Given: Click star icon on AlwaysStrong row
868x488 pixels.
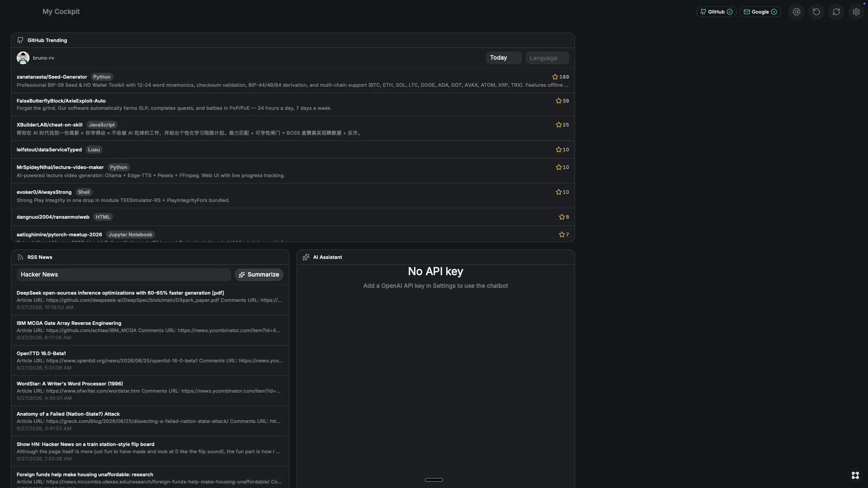Looking at the screenshot, I should click(558, 192).
